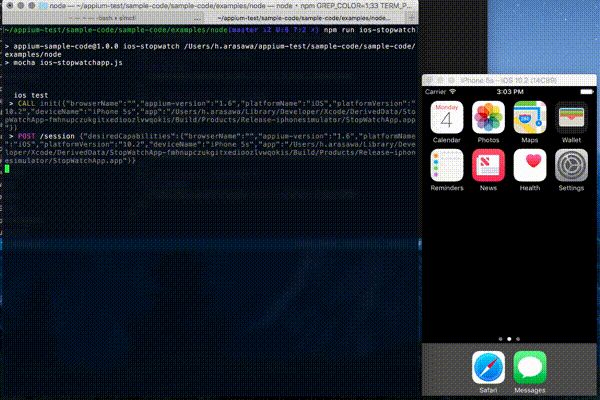The height and width of the screenshot is (400, 600).
Task: Close the terminal window
Action: (x=10, y=6)
